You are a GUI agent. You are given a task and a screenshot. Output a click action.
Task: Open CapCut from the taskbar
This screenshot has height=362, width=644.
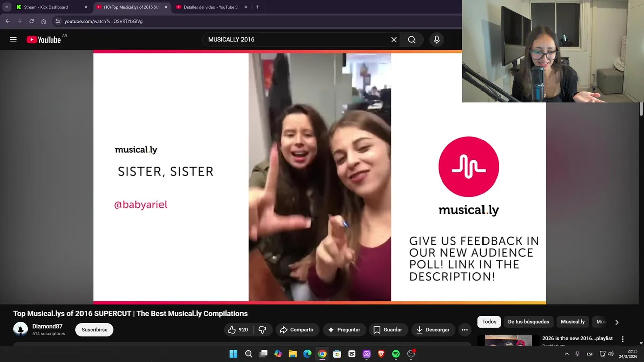coord(352,354)
